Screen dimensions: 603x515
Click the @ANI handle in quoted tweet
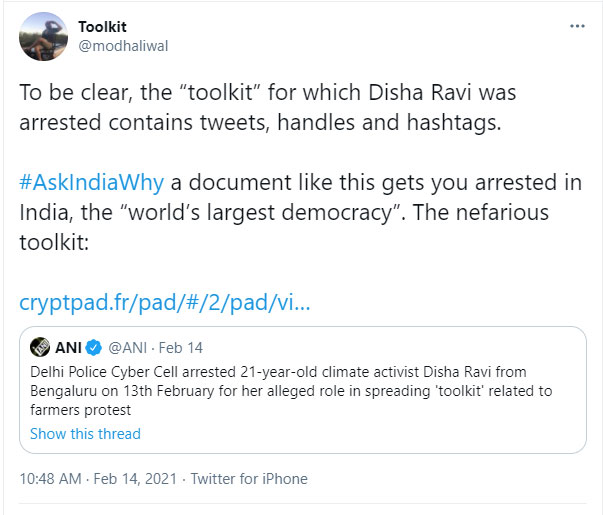point(128,348)
